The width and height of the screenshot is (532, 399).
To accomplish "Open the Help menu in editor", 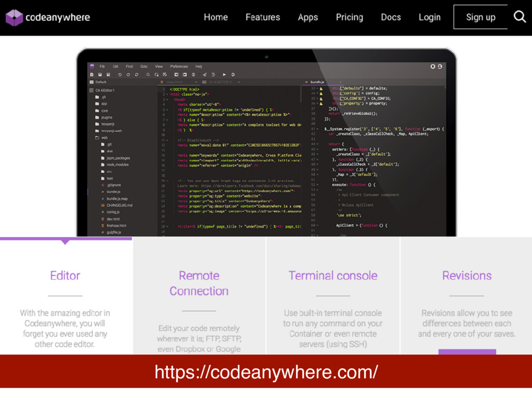I will point(199,66).
